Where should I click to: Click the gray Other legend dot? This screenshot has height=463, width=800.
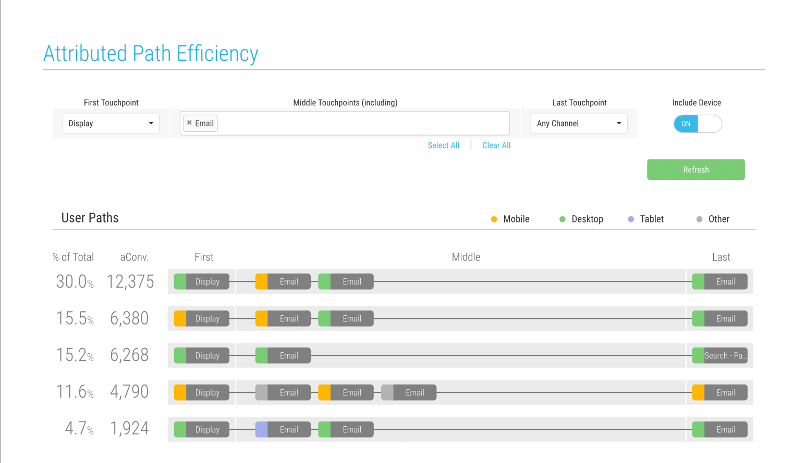[x=699, y=219]
